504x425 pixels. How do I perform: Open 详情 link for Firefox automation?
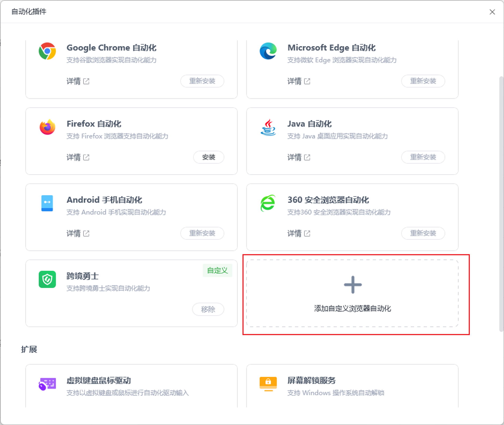pos(73,157)
